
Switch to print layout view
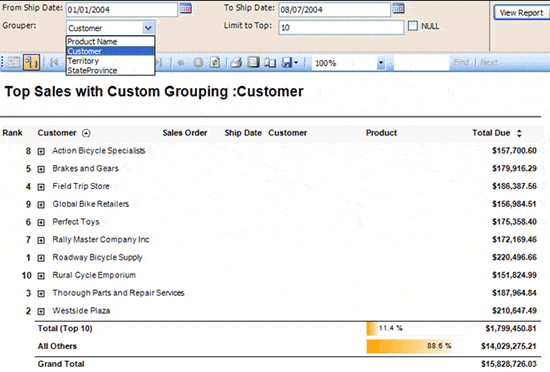253,62
